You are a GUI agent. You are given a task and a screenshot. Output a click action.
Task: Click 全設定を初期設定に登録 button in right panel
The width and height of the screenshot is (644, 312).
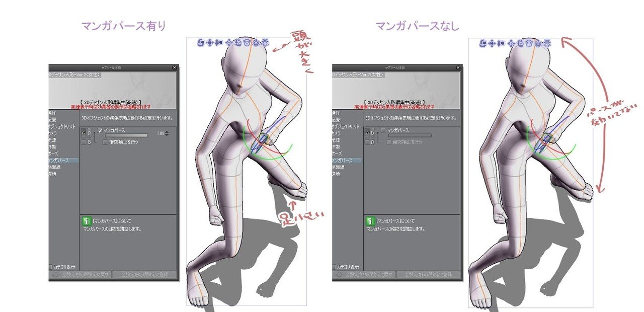pyautogui.click(x=429, y=275)
